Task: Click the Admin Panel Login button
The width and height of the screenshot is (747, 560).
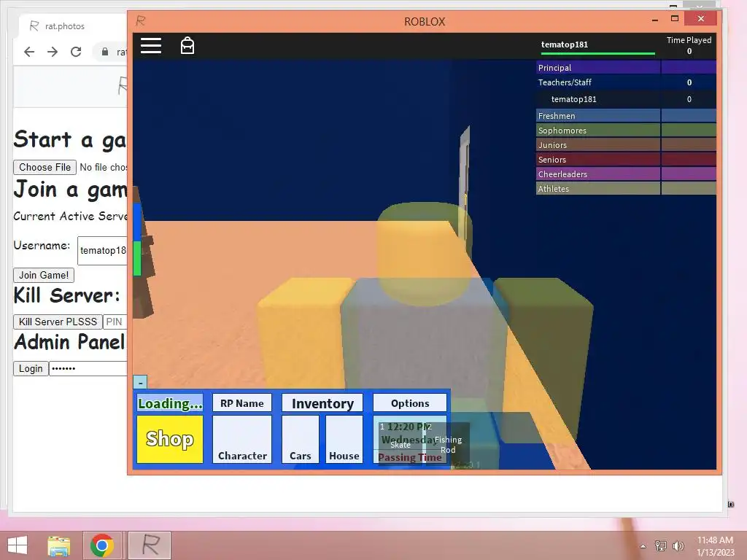Action: 31,368
